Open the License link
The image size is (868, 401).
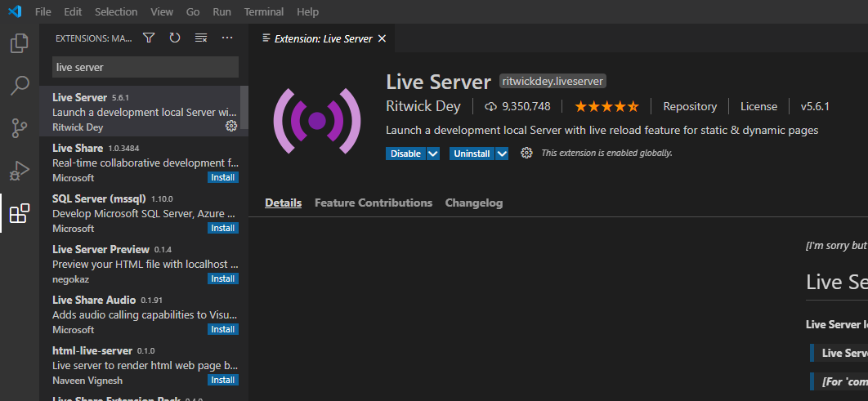[x=759, y=106]
